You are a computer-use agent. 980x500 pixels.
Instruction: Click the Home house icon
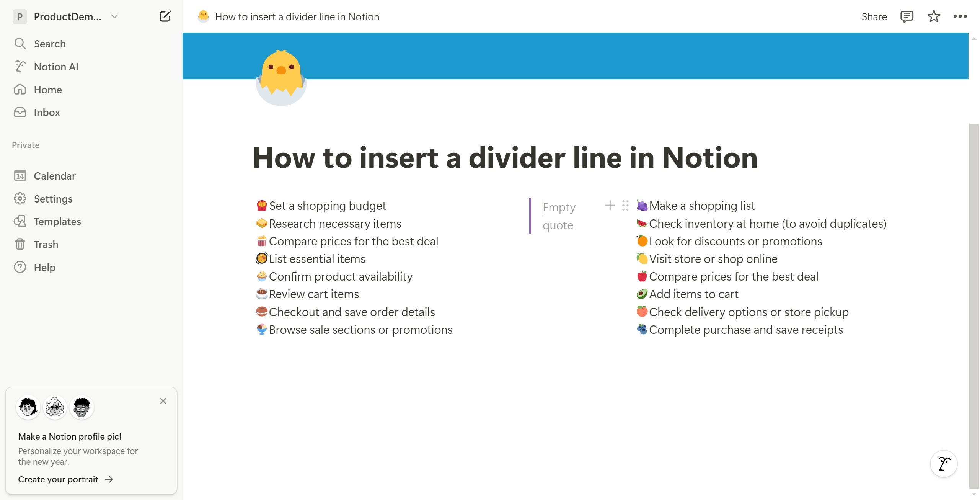[x=20, y=90]
